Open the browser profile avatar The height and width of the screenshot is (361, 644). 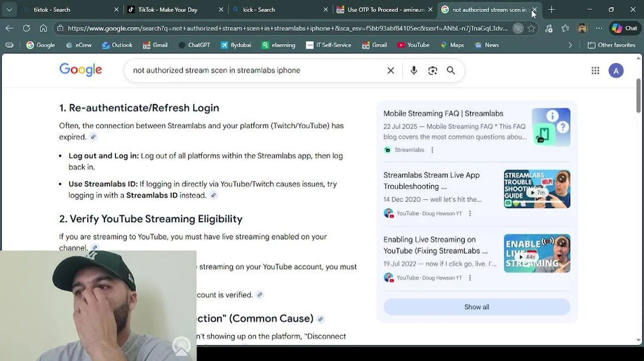[x=582, y=29]
